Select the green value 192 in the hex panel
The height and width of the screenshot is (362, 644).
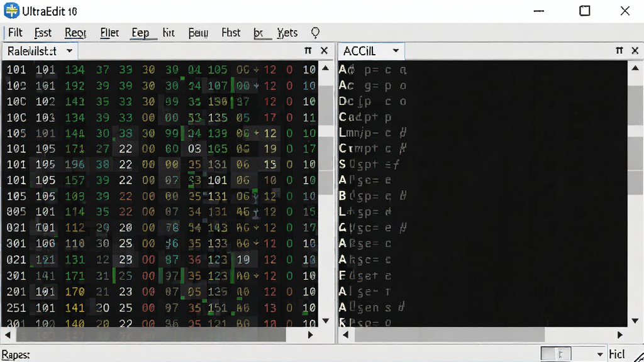[75, 85]
